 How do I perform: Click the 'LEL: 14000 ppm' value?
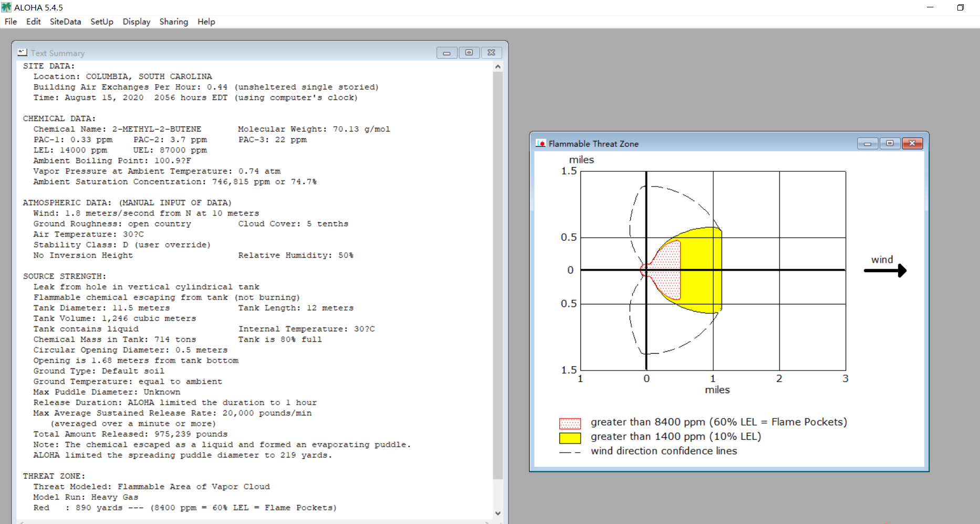pyautogui.click(x=70, y=150)
